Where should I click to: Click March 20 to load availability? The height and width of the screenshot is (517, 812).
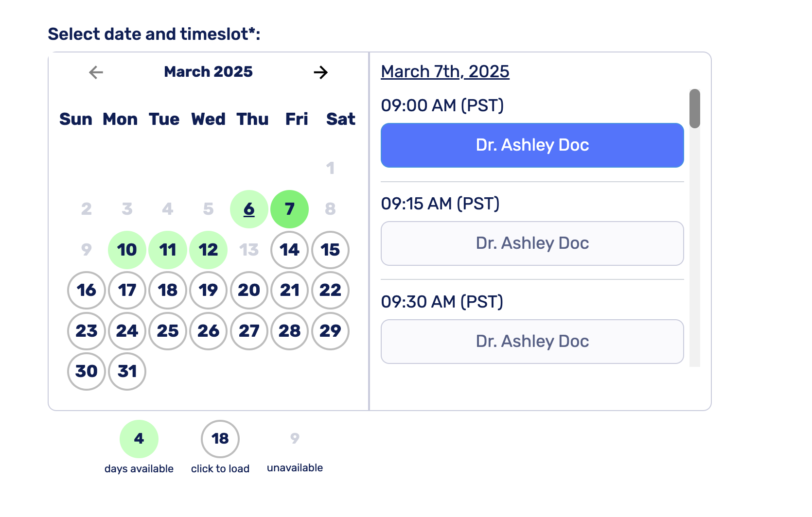pos(249,290)
